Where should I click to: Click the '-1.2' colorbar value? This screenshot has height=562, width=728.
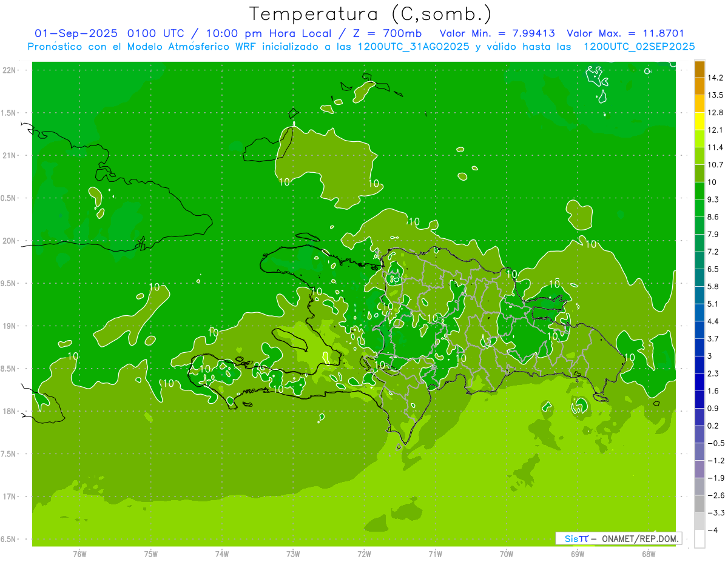point(716,461)
